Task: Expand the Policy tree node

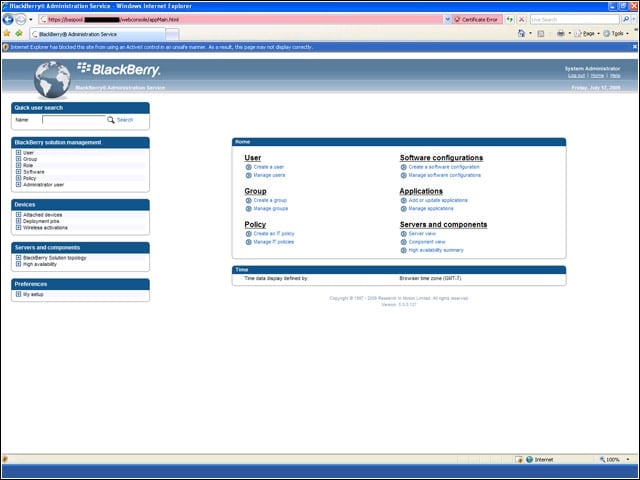Action: 18,178
